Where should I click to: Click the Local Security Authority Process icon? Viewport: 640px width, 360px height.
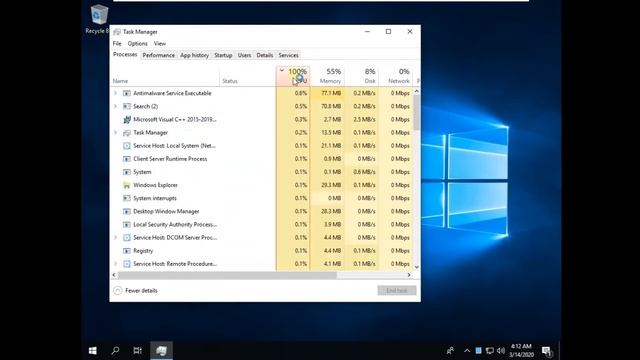click(x=127, y=224)
